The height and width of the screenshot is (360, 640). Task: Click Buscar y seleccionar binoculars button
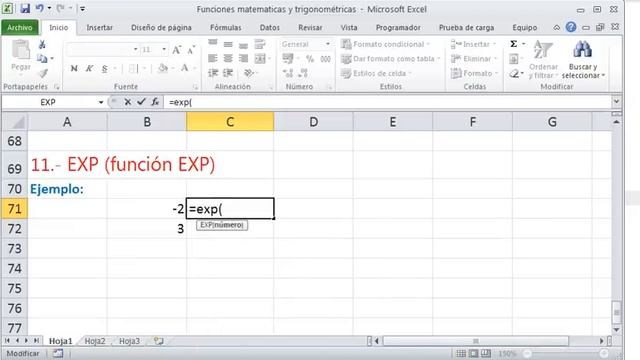coord(583,60)
